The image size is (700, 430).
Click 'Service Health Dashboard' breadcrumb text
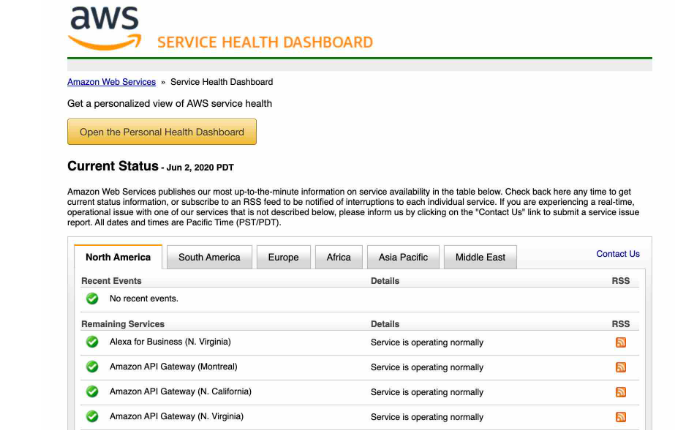coord(222,82)
